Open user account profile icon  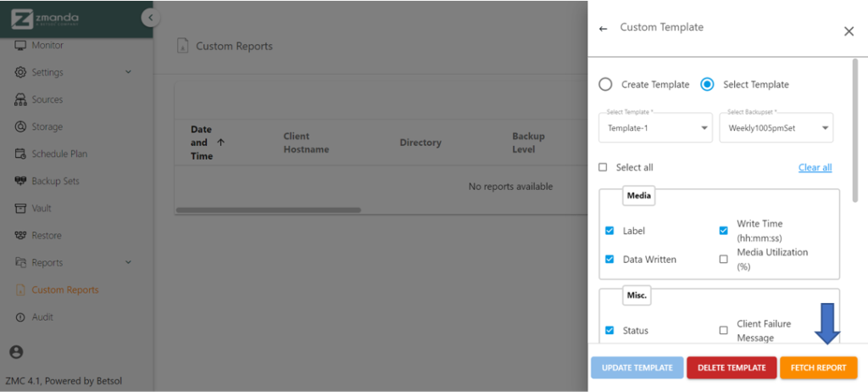[16, 352]
